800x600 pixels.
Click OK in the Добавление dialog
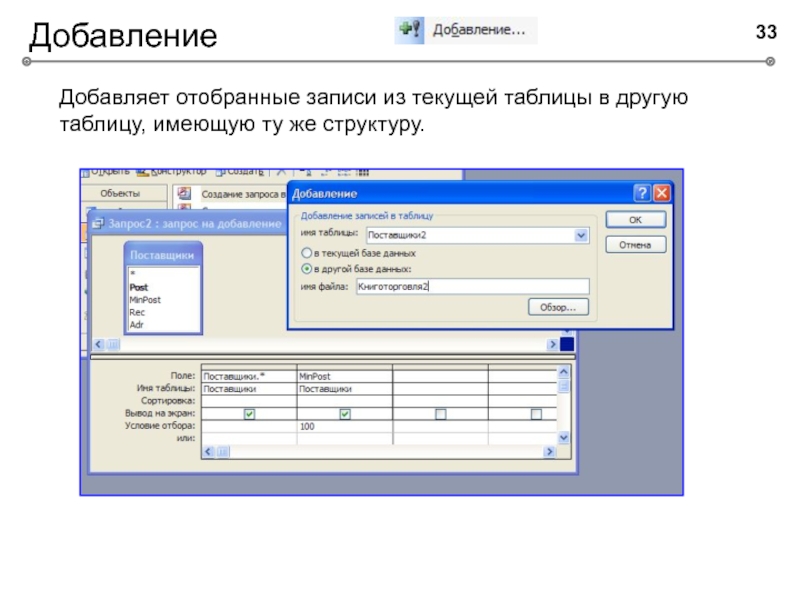pos(635,220)
